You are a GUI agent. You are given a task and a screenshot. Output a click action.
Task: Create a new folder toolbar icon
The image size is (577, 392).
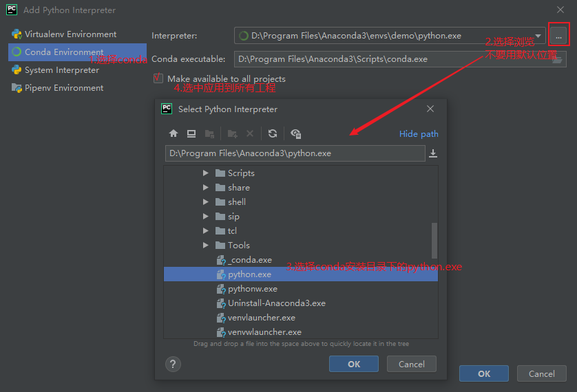(232, 133)
